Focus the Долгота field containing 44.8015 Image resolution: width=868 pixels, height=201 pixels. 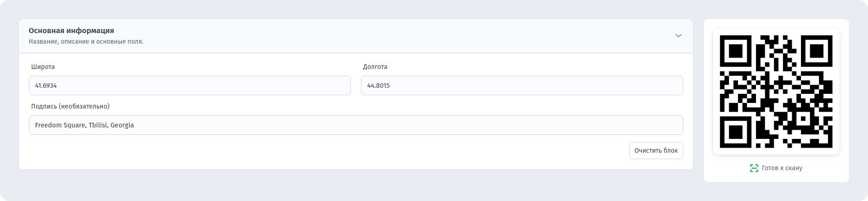click(x=522, y=86)
